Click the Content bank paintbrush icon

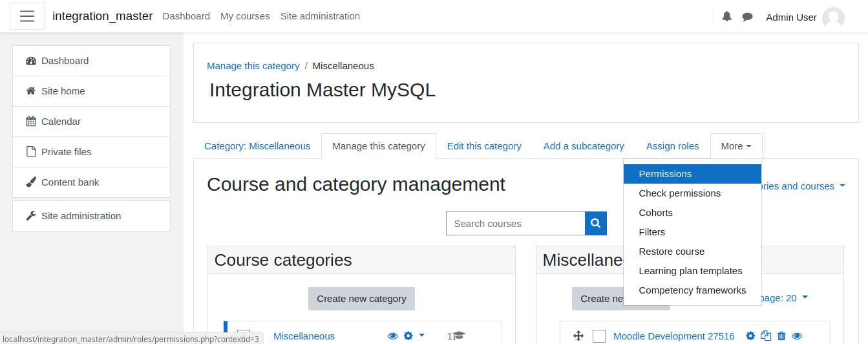31,182
